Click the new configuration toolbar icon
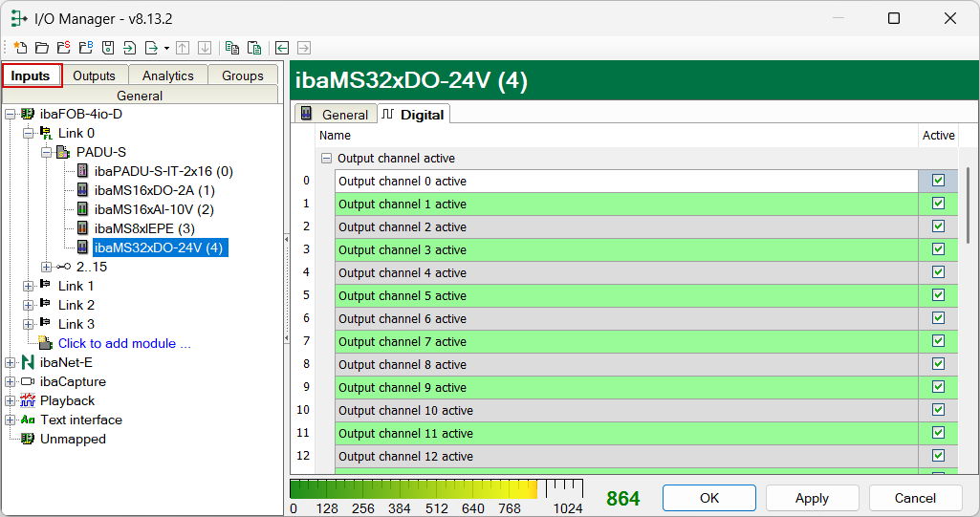Screen dimensions: 980x517 click(x=20, y=48)
